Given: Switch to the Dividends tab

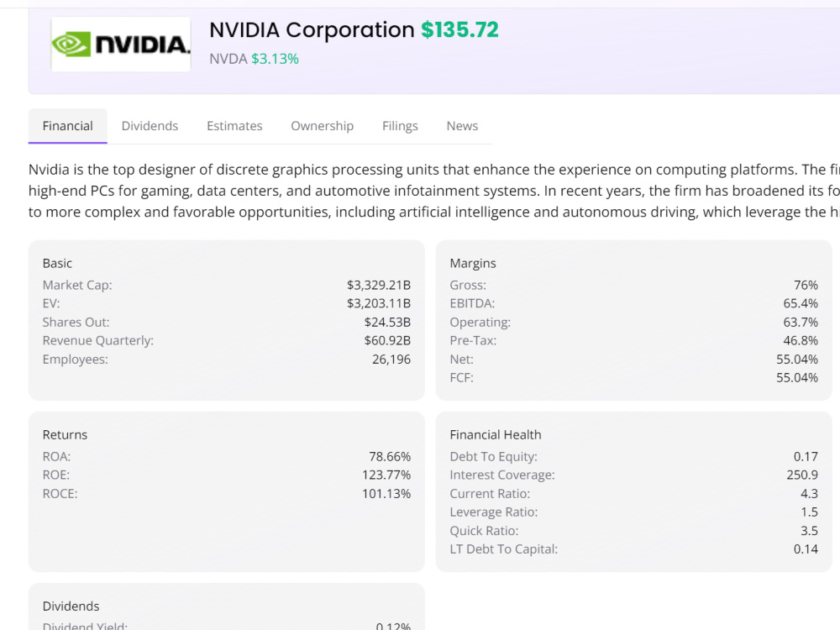Looking at the screenshot, I should coord(150,126).
